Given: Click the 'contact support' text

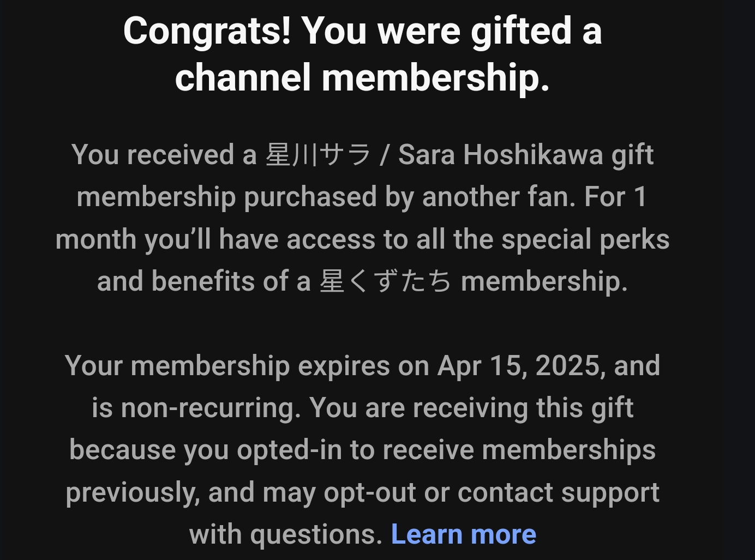Looking at the screenshot, I should coord(559,493).
